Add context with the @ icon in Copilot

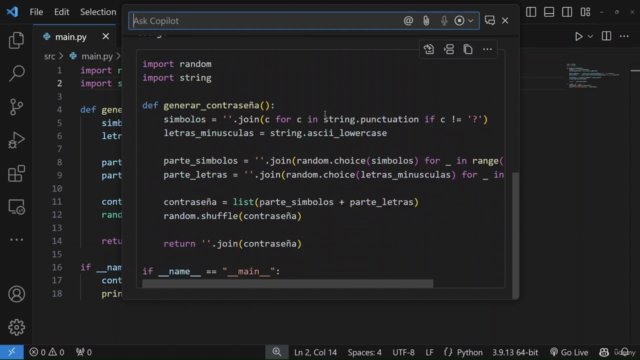408,21
